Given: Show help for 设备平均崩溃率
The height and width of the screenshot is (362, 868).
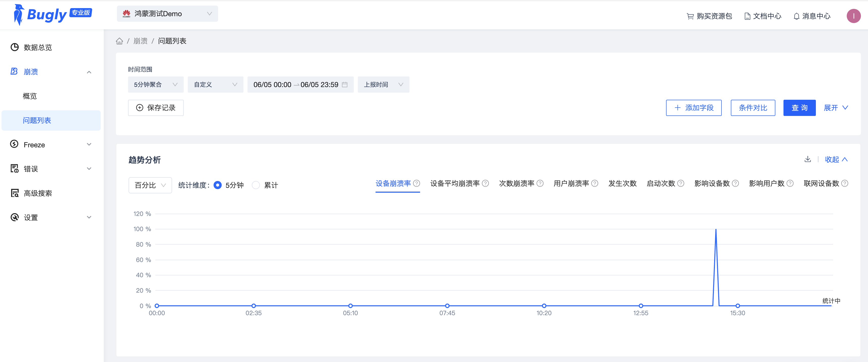Looking at the screenshot, I should click(x=485, y=183).
